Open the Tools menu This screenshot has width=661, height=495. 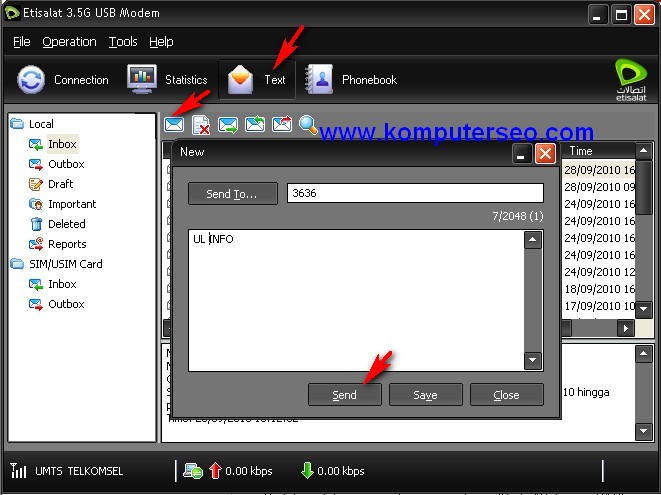point(123,42)
